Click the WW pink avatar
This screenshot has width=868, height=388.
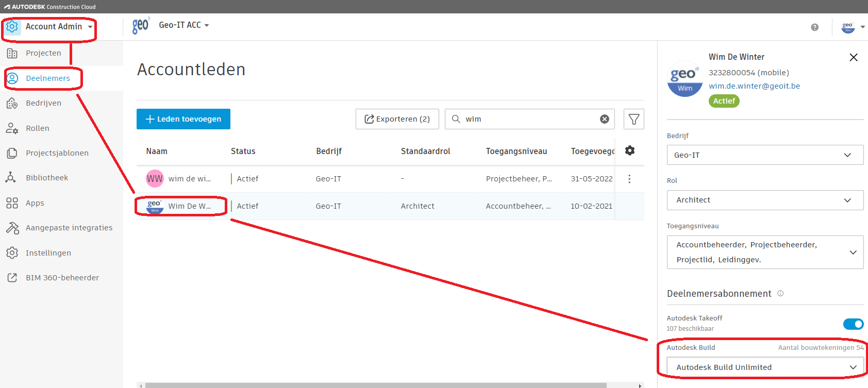coord(155,179)
